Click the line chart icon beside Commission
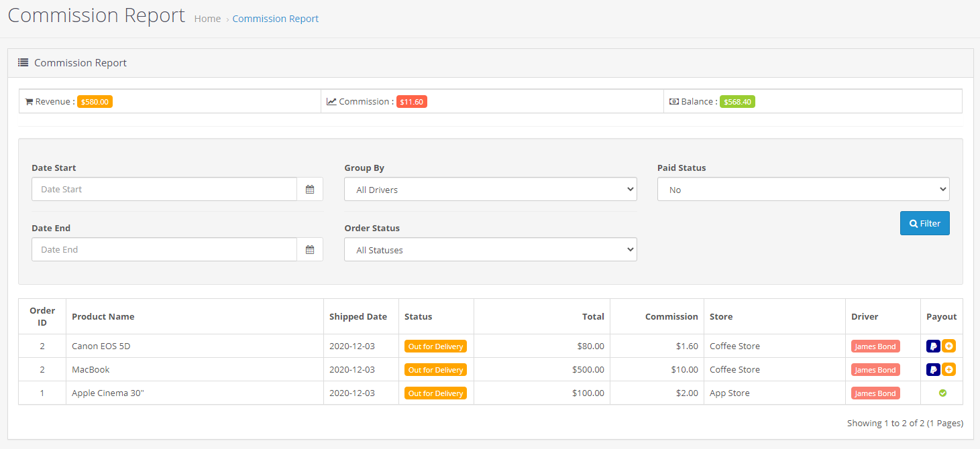Image resolution: width=980 pixels, height=449 pixels. pyautogui.click(x=331, y=102)
